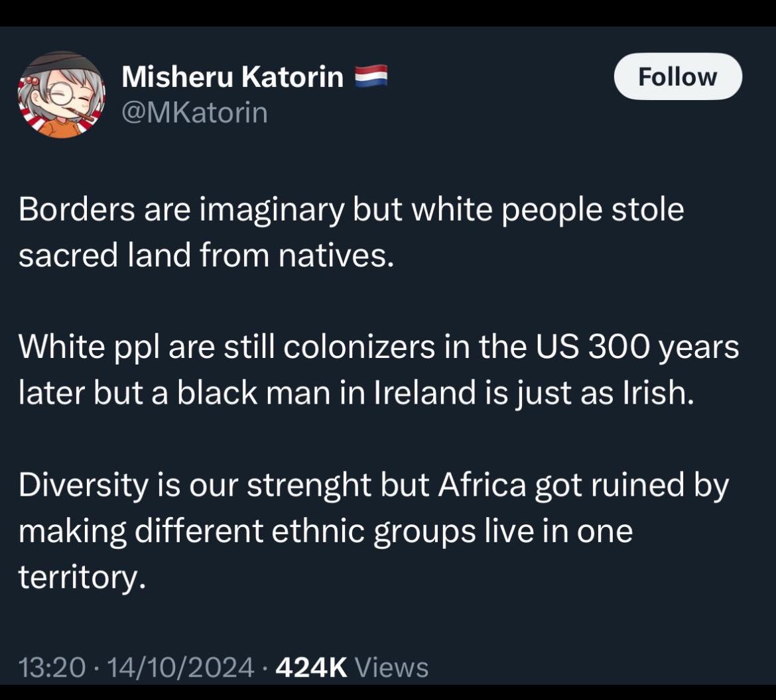776x700 pixels.
Task: Click the Netherlands flag emoji beside the name
Action: click(371, 78)
